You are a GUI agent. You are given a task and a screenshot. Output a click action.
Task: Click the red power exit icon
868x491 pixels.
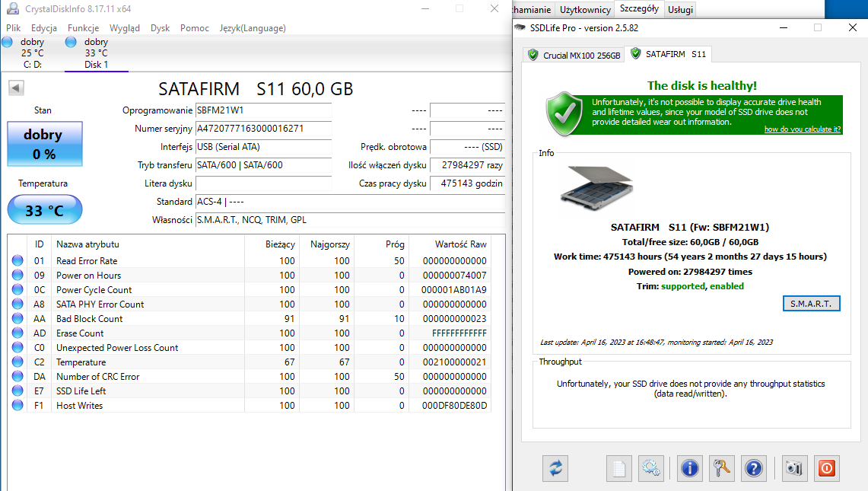[826, 468]
